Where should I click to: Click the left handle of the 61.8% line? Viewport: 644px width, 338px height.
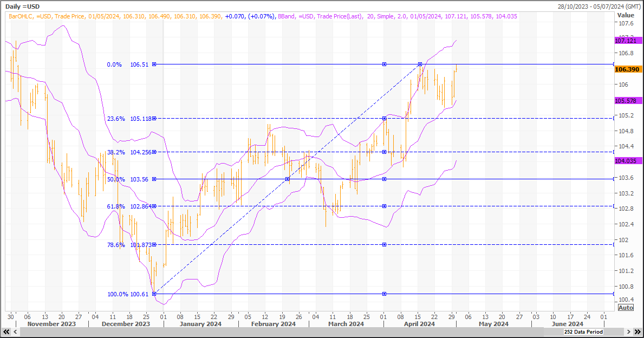point(154,206)
